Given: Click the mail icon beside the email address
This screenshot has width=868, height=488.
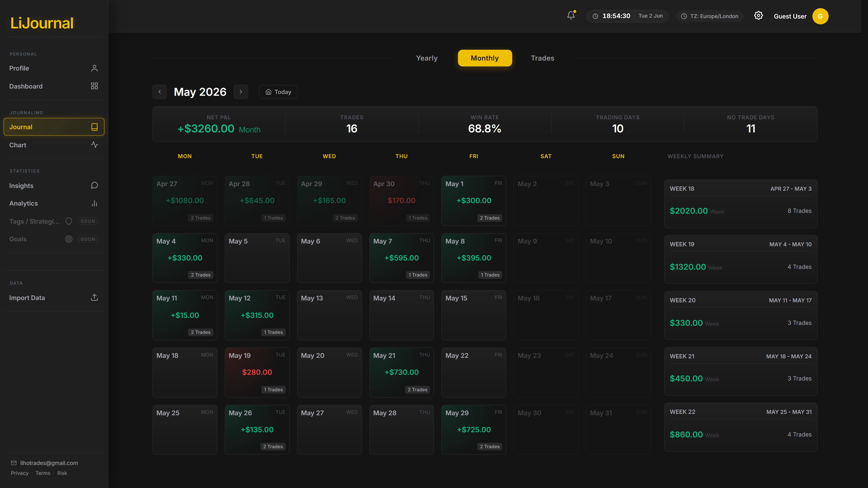Looking at the screenshot, I should (14, 463).
